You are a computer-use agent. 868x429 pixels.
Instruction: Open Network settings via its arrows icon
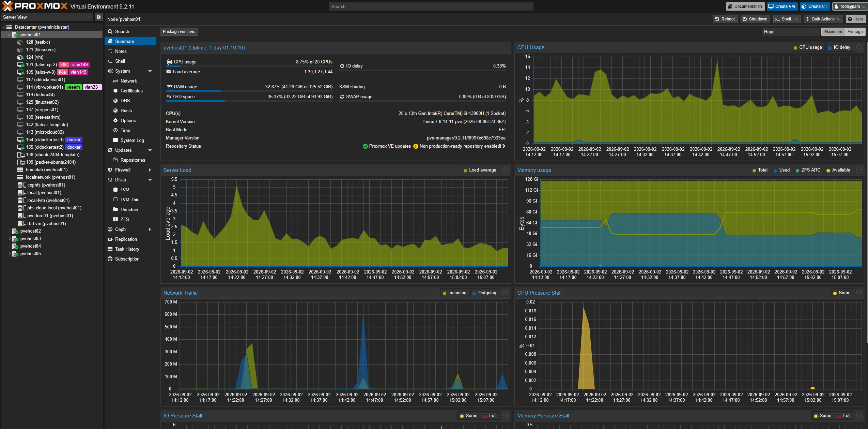[x=115, y=81]
